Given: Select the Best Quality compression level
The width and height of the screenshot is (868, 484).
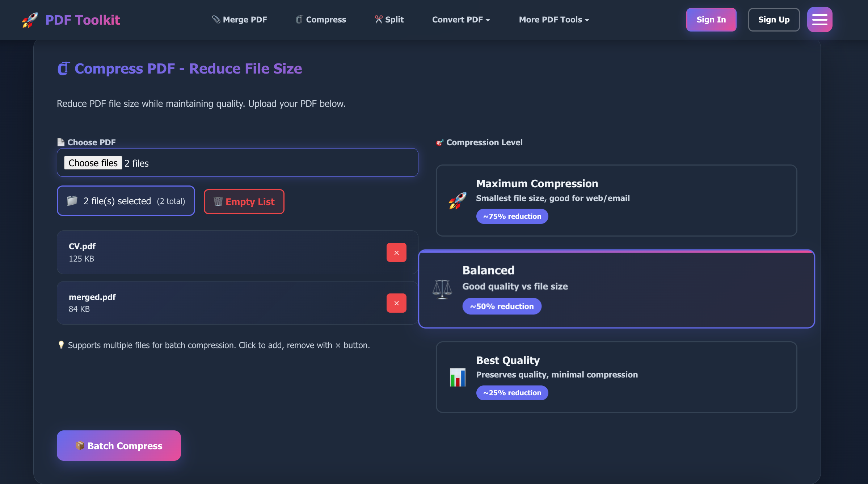Looking at the screenshot, I should click(x=616, y=377).
